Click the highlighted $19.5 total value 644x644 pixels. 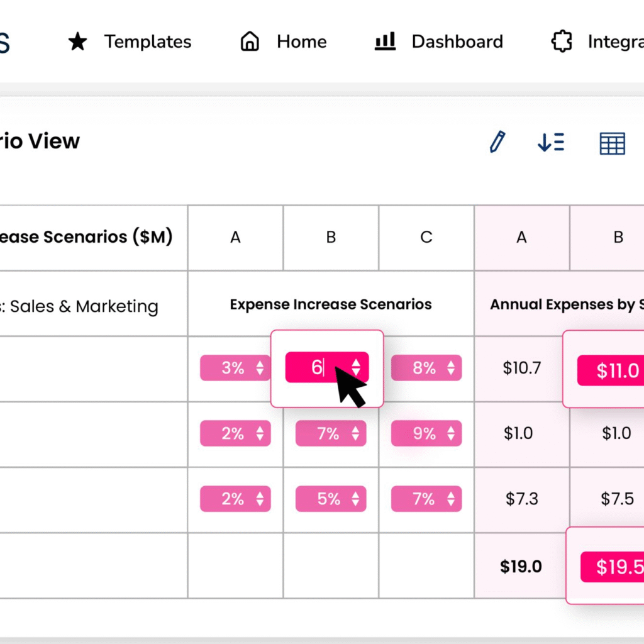coord(613,567)
